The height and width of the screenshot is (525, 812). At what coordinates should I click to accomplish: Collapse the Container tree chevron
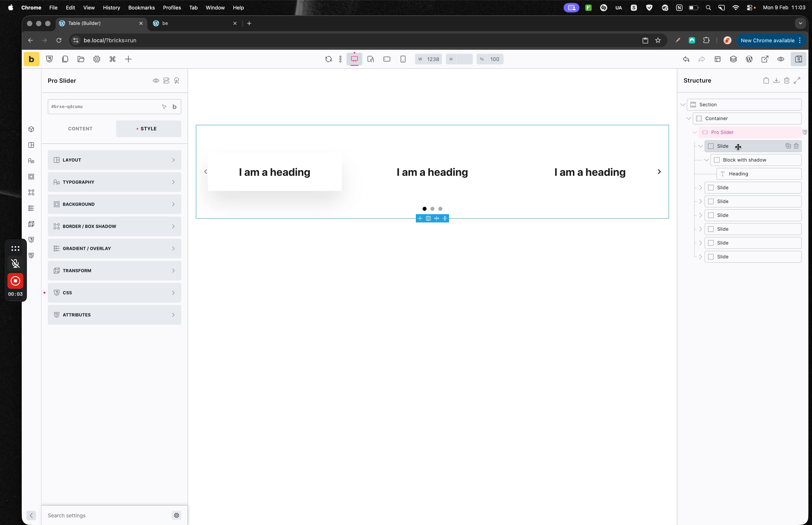click(689, 119)
